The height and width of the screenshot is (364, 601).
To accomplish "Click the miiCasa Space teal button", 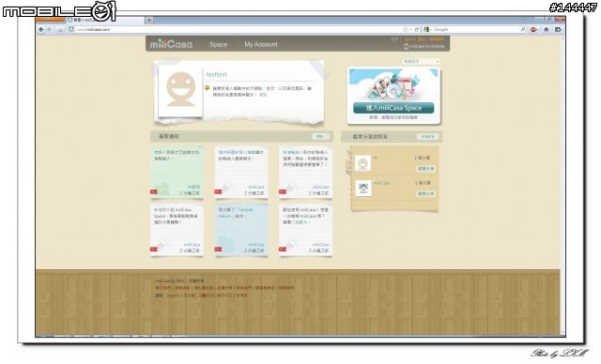I will pos(393,108).
